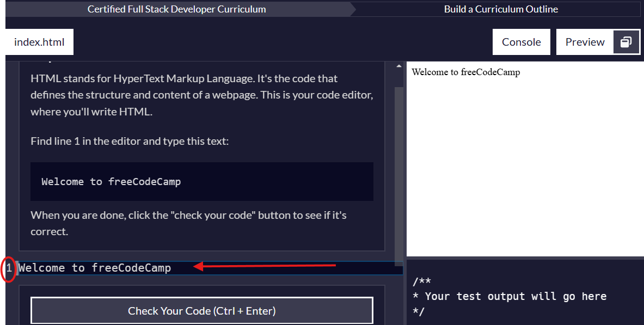The image size is (644, 325).
Task: Select the Certified Full Stack Developer Curriculum breadcrumb
Action: click(x=176, y=9)
